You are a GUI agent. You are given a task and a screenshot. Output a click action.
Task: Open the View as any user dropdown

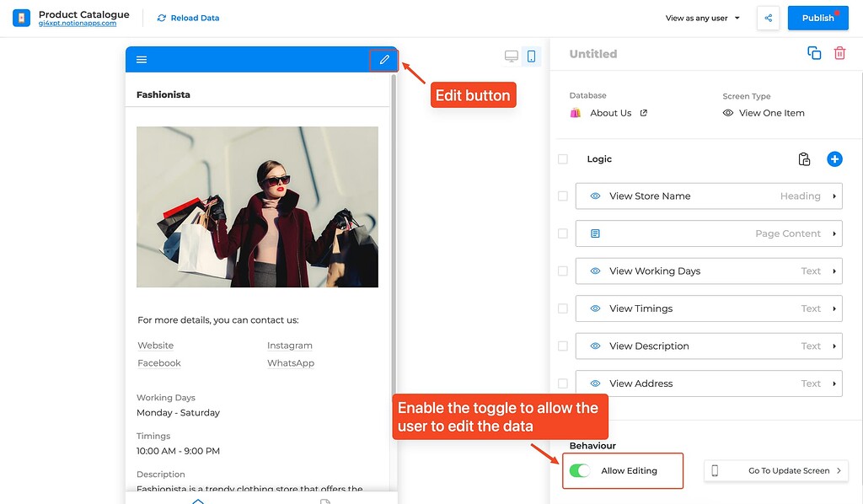702,18
